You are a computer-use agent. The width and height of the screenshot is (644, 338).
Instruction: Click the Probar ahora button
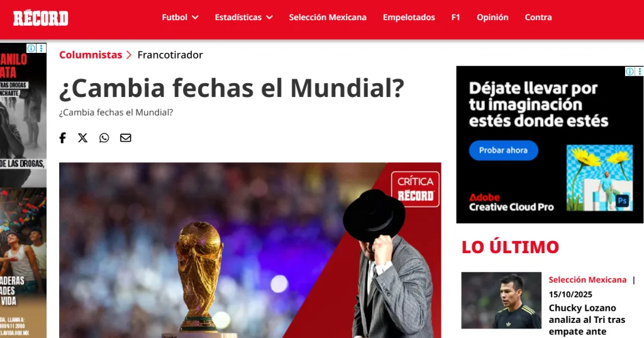click(x=504, y=150)
